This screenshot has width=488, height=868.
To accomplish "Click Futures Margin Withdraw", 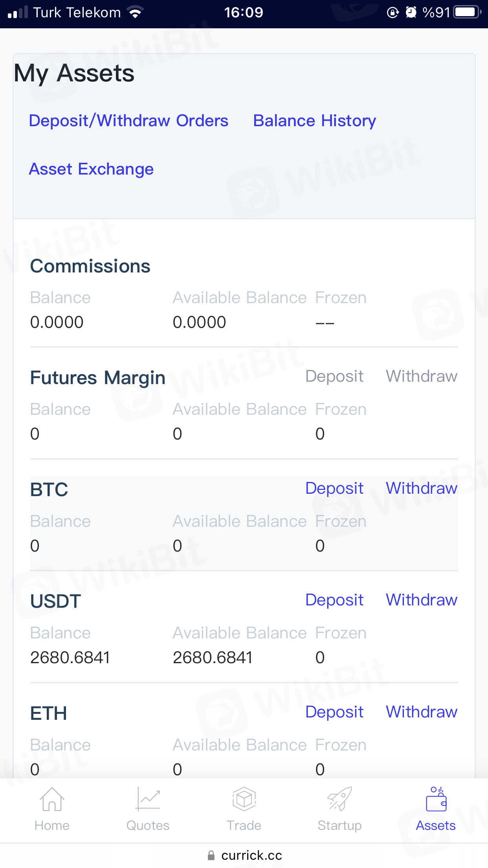I will (x=422, y=376).
